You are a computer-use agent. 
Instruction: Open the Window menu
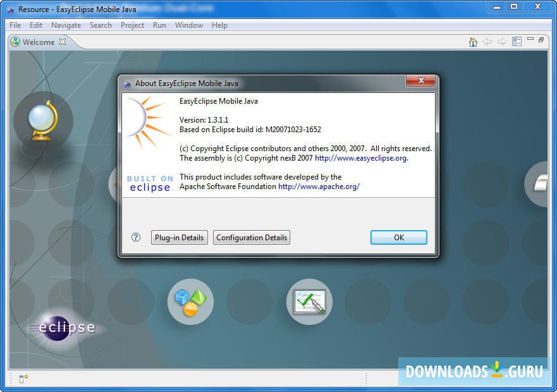coord(189,25)
